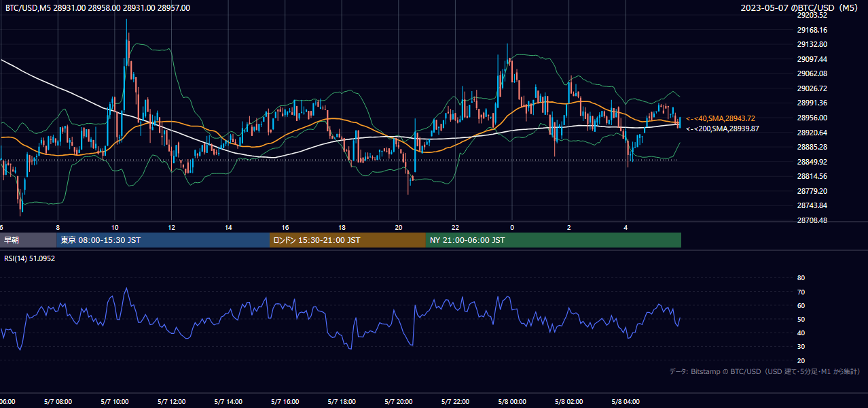This screenshot has width=868, height=408.
Task: Click the bottom time label 5/7 08:00
Action: pyautogui.click(x=57, y=402)
